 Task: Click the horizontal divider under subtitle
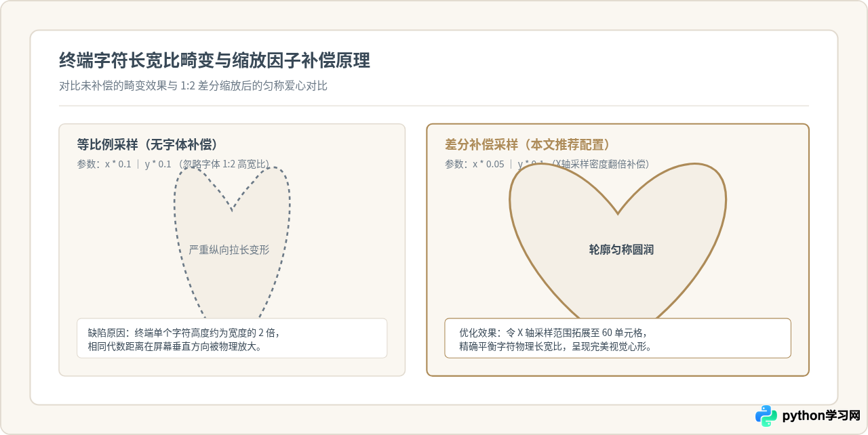tap(434, 106)
